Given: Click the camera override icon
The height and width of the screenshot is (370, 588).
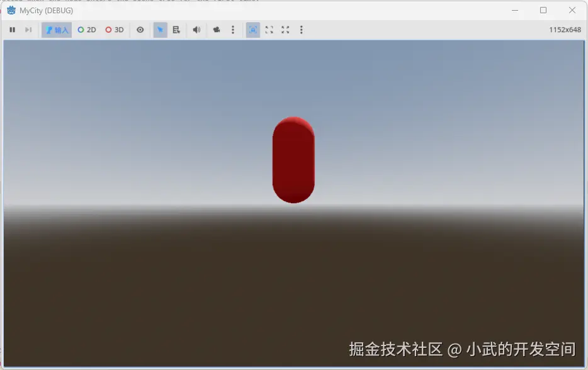Looking at the screenshot, I should tap(216, 30).
